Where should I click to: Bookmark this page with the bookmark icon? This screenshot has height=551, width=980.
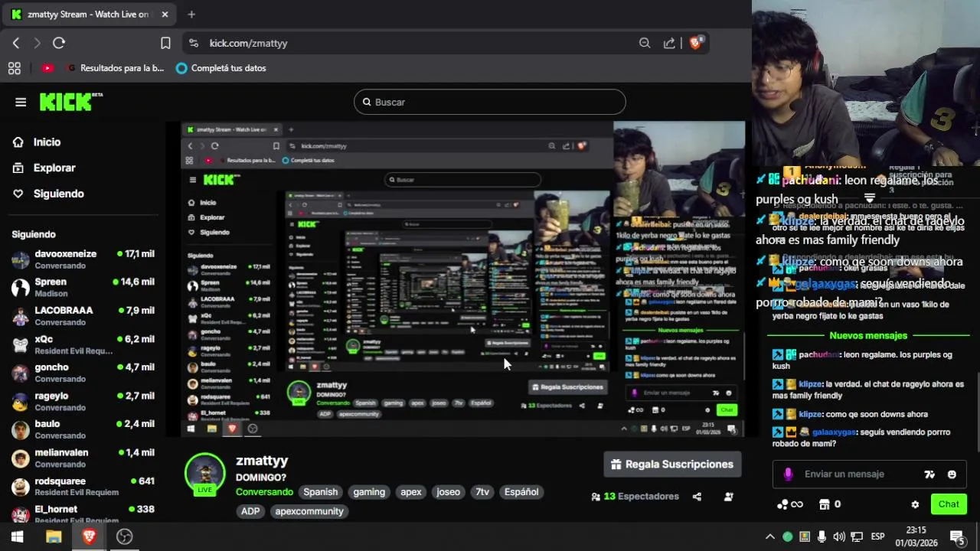pyautogui.click(x=165, y=44)
